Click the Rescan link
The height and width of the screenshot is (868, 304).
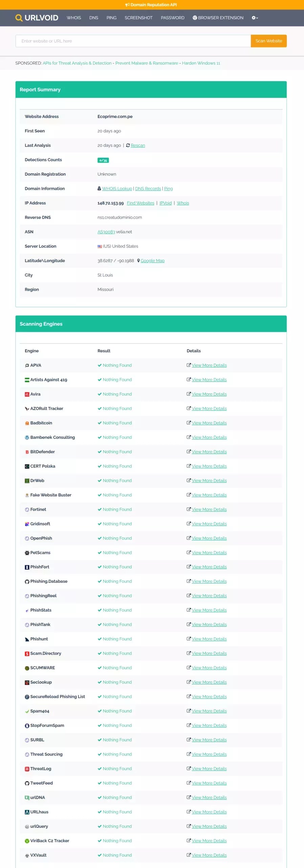(x=138, y=145)
